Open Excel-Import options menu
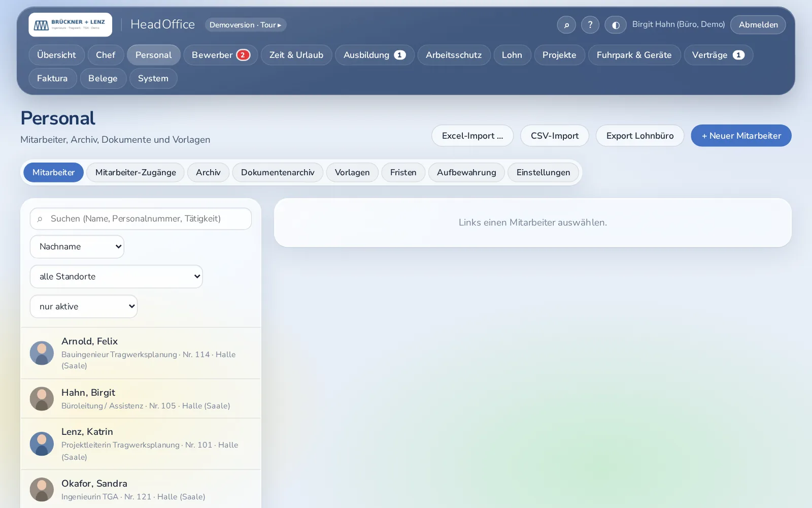 (472, 136)
